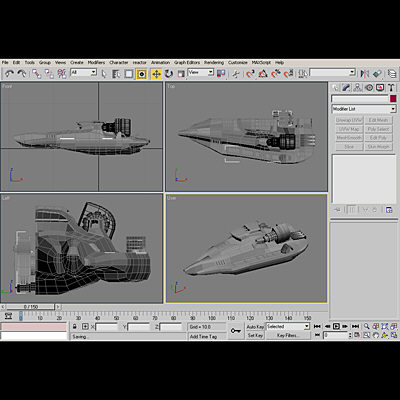Click the object color swatch

[x=393, y=99]
